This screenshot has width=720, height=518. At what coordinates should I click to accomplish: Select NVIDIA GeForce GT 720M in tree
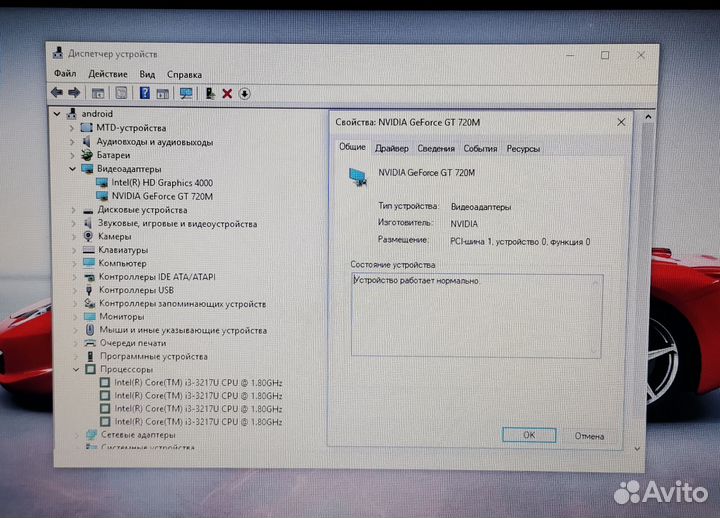(x=162, y=196)
